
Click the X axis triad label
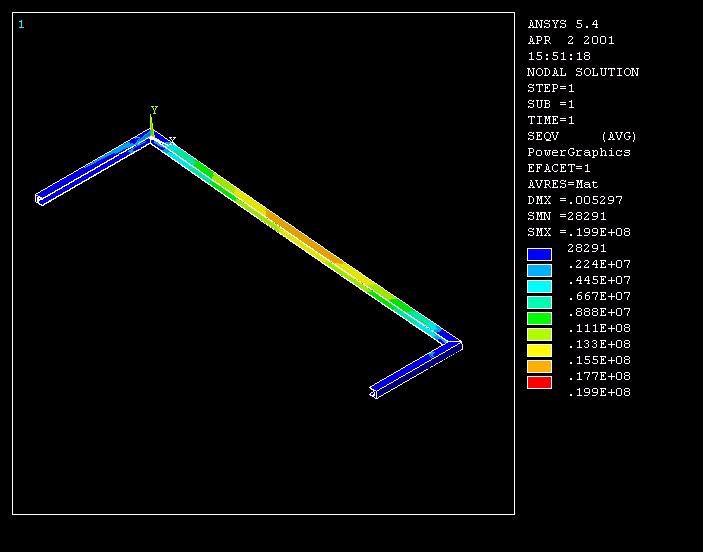click(172, 141)
